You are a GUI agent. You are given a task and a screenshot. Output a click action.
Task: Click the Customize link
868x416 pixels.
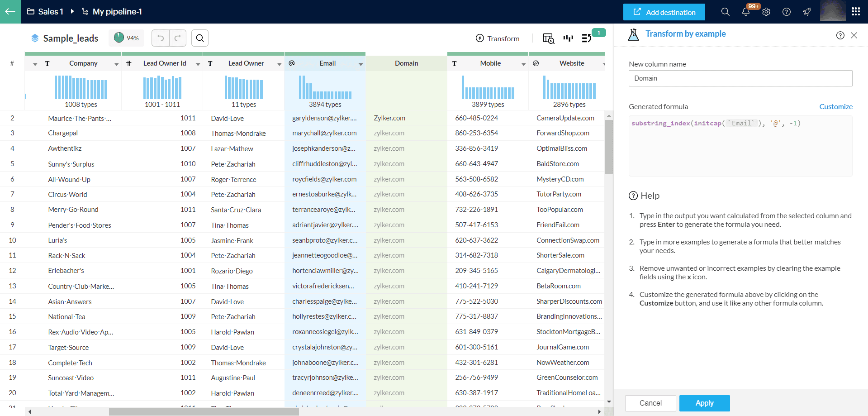tap(835, 107)
